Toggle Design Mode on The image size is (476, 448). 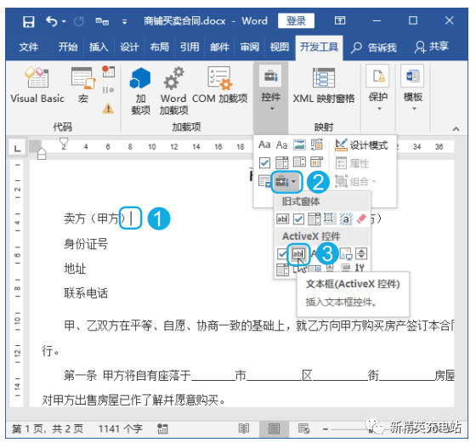[x=361, y=145]
